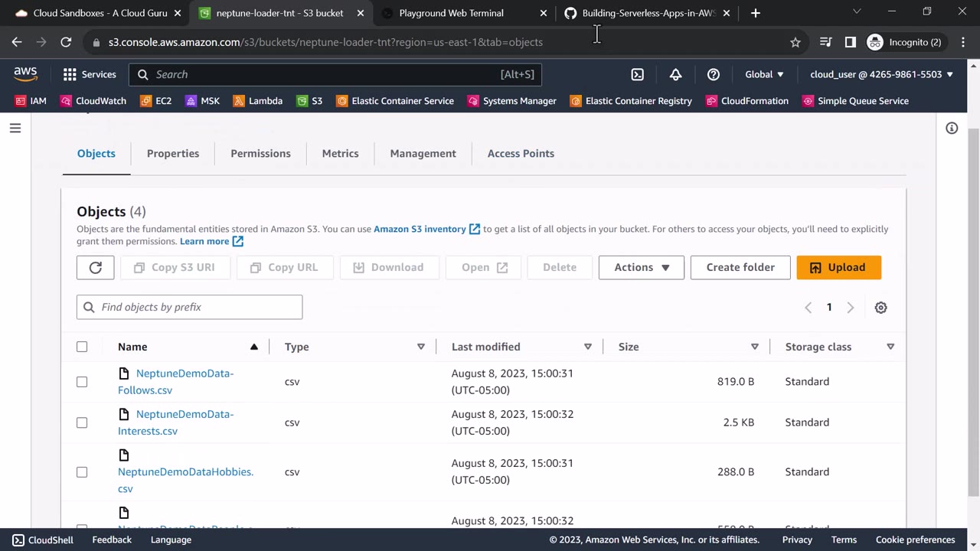Open Elastic Container Registry shortcut
Screen dimensions: 980x551
[x=632, y=101]
